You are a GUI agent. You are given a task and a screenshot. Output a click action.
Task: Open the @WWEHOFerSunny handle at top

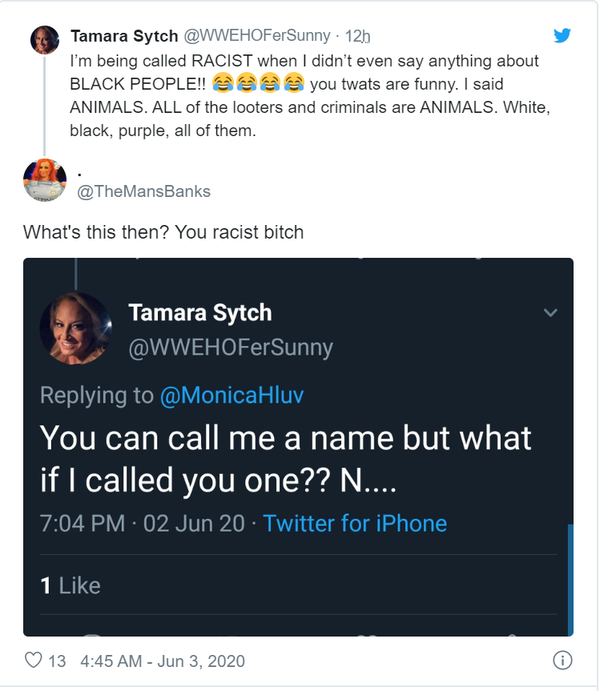pyautogui.click(x=256, y=36)
